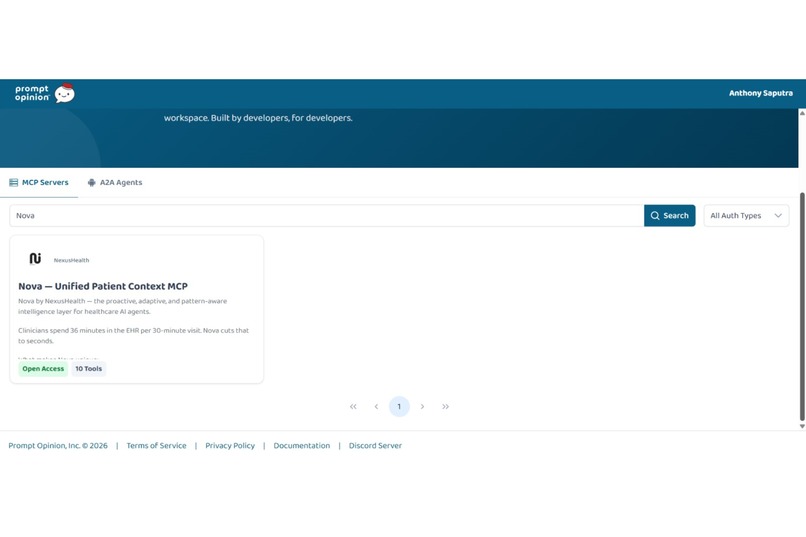Click the 10 Tools badge

(x=88, y=368)
